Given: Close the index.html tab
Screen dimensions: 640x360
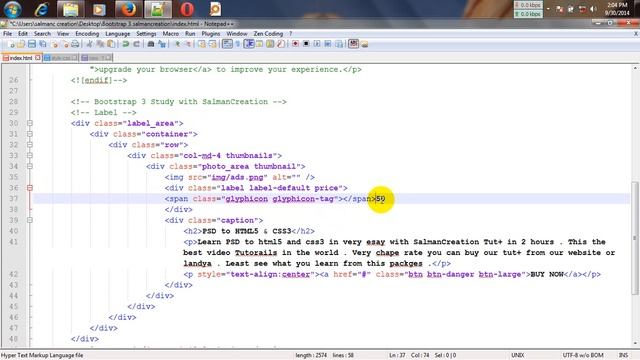Looking at the screenshot, I should click(x=38, y=58).
